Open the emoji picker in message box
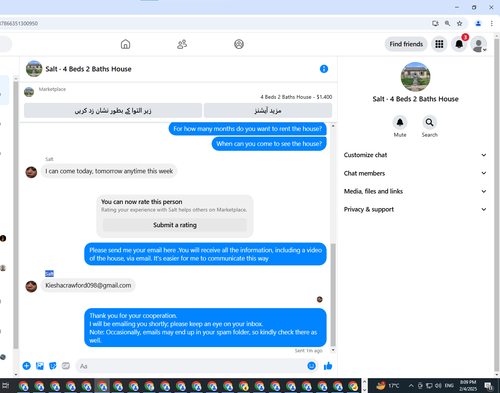 pyautogui.click(x=311, y=366)
